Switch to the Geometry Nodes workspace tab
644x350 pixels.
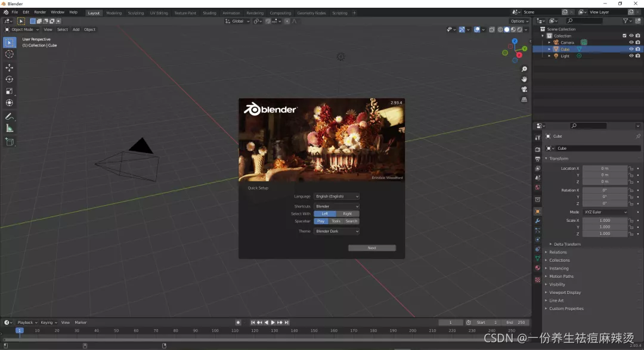pyautogui.click(x=311, y=13)
